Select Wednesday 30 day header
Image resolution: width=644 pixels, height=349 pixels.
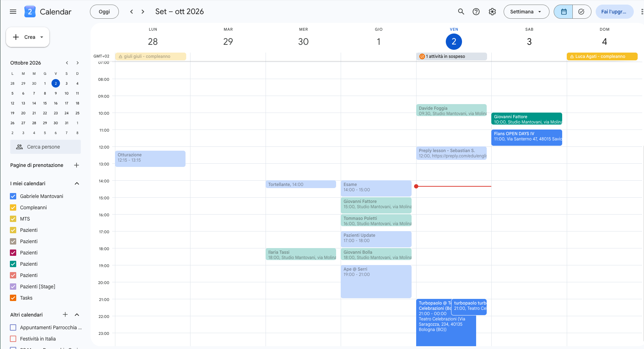[303, 42]
